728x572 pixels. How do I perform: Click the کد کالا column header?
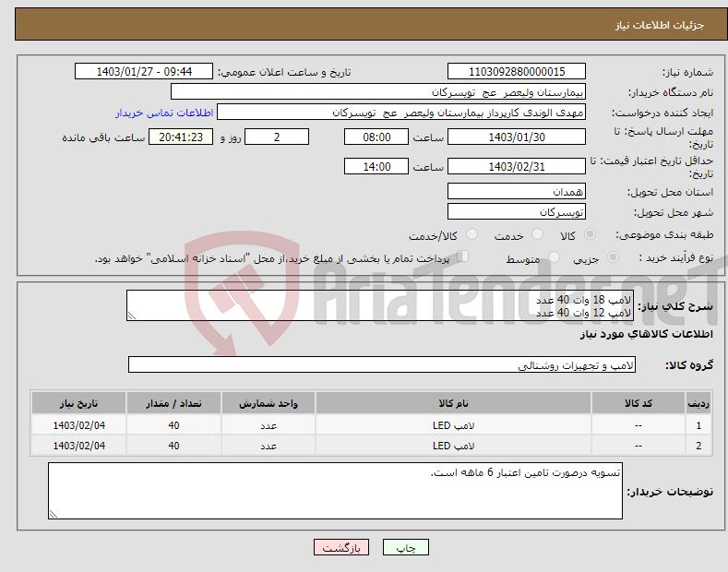[638, 403]
